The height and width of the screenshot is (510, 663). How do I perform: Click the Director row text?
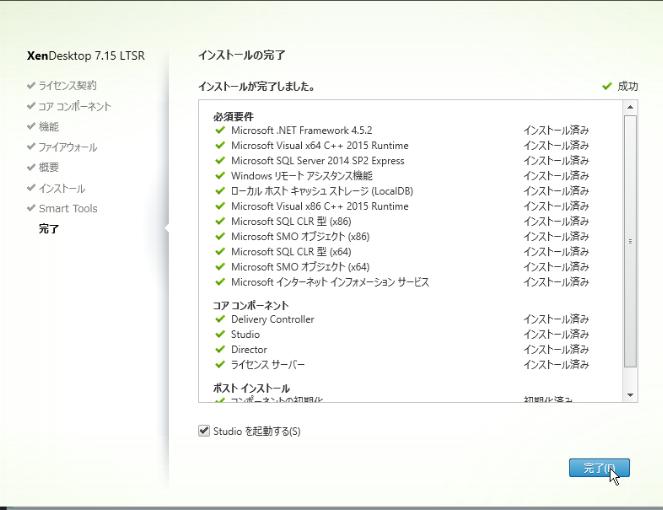click(249, 350)
